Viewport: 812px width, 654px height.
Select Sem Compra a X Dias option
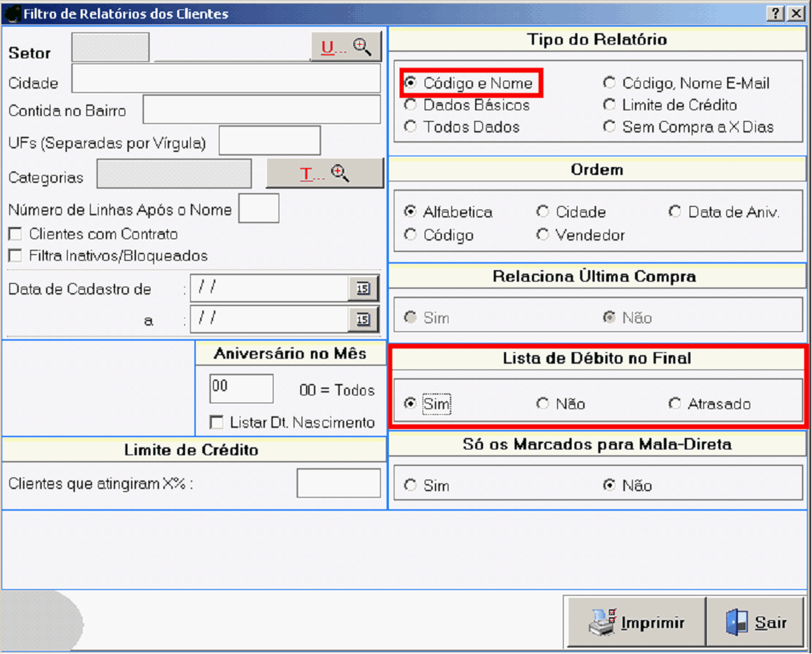click(610, 127)
